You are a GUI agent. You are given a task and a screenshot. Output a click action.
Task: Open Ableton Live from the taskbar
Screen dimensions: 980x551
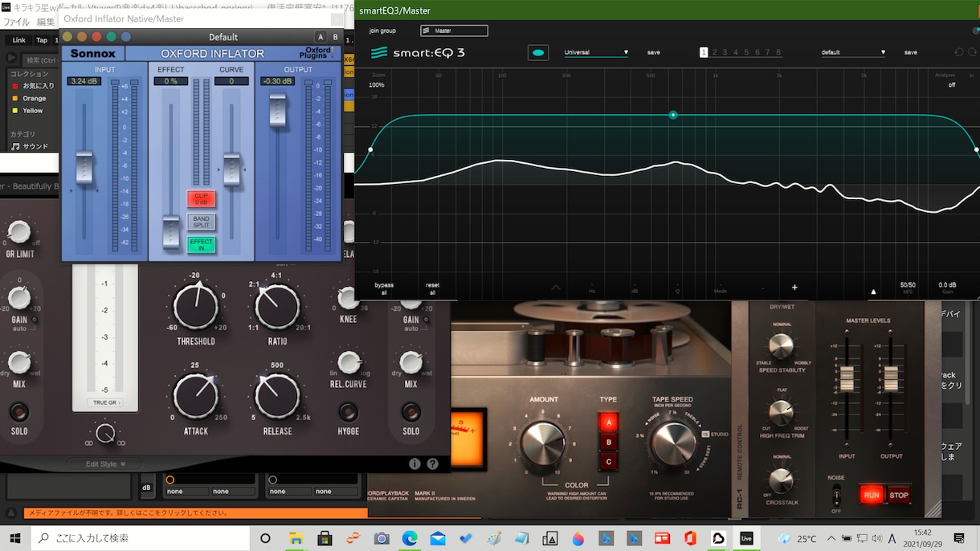point(746,538)
